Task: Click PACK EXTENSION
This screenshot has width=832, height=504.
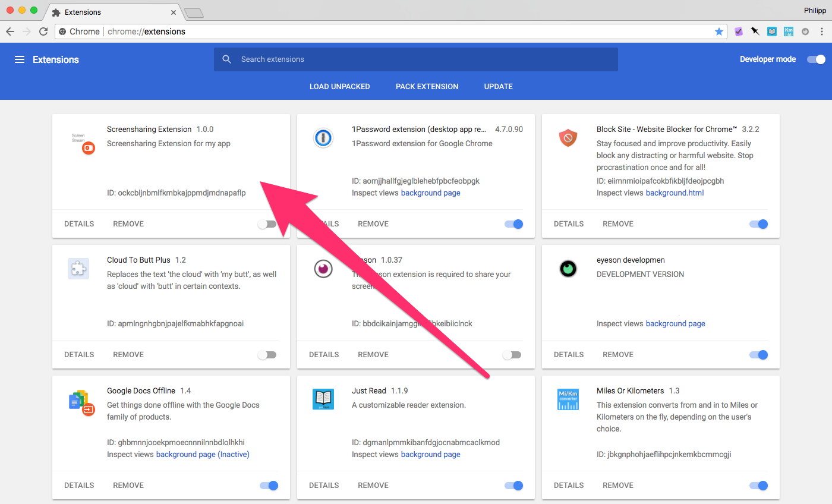Action: (x=427, y=87)
